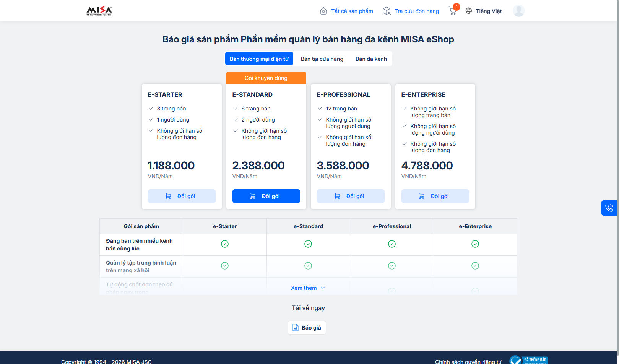
Task: Open the Tra cứu đơn hàng link
Action: point(417,11)
